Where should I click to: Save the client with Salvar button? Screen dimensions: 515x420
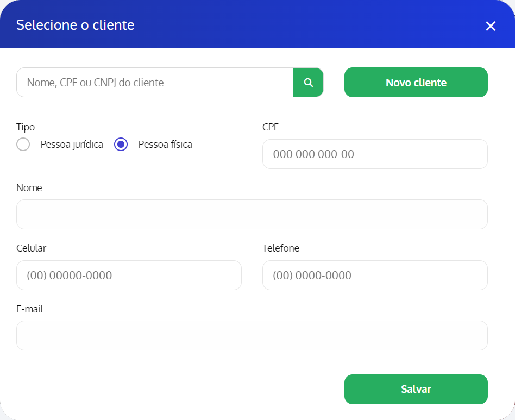(x=416, y=389)
